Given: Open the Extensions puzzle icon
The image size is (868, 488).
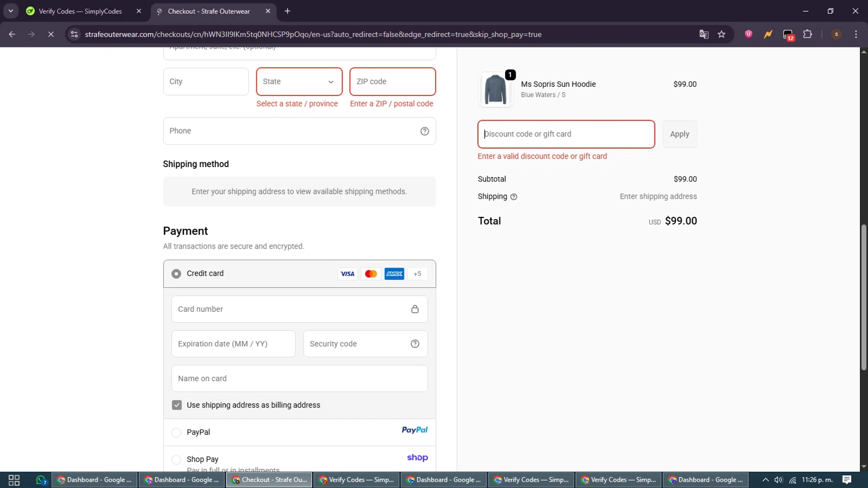Looking at the screenshot, I should point(808,34).
